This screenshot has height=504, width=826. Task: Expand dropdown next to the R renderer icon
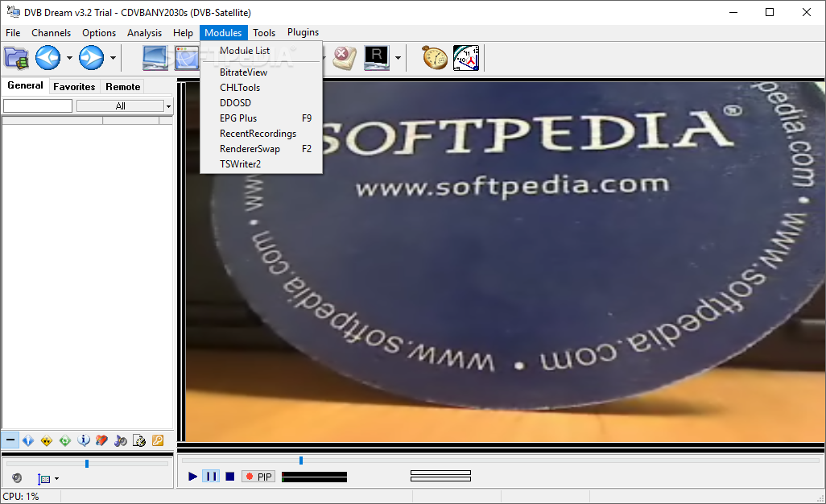pos(398,58)
